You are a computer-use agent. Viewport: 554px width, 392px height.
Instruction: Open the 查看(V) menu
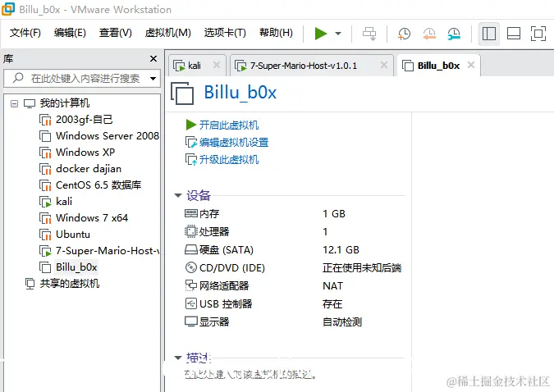(x=116, y=33)
